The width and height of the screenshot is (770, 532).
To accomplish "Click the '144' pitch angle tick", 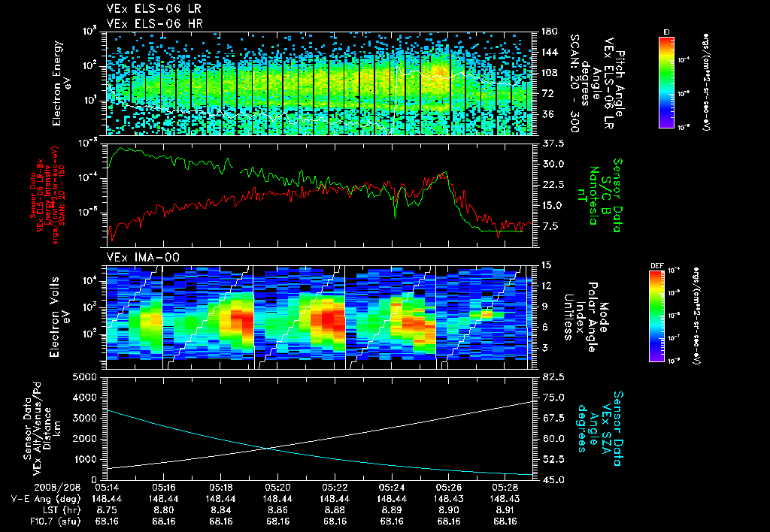I will (x=550, y=52).
